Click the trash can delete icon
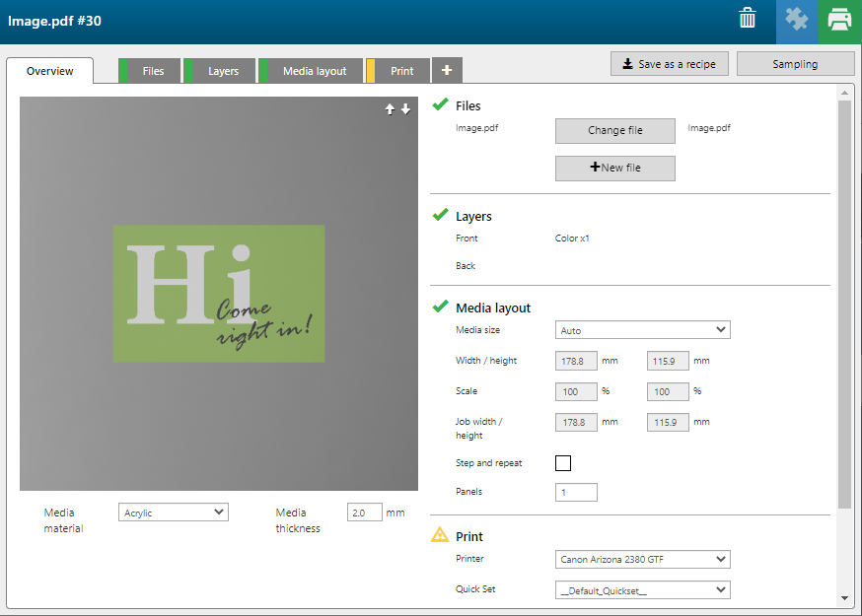This screenshot has height=616, width=862. pyautogui.click(x=748, y=19)
